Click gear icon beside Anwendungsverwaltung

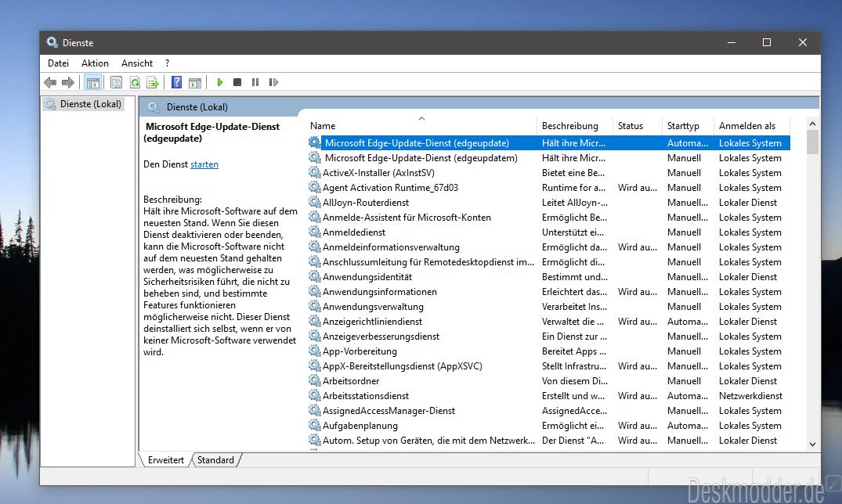click(315, 306)
